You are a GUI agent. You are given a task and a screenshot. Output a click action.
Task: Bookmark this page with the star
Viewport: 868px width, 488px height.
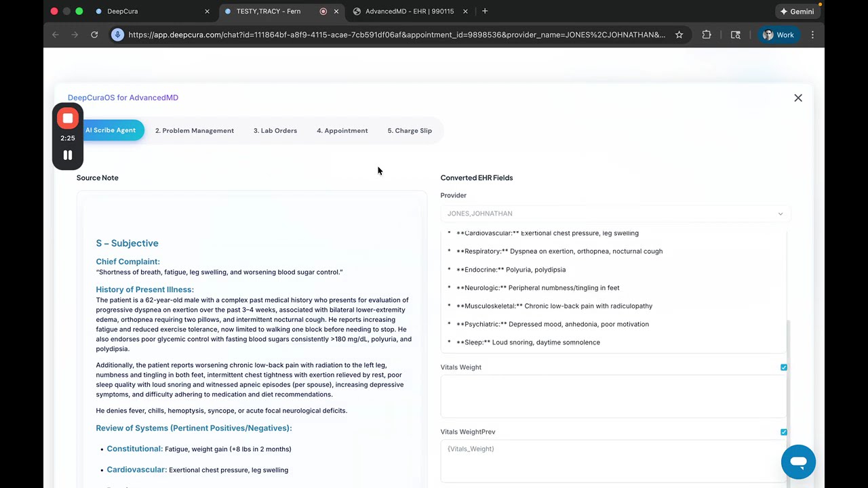679,35
